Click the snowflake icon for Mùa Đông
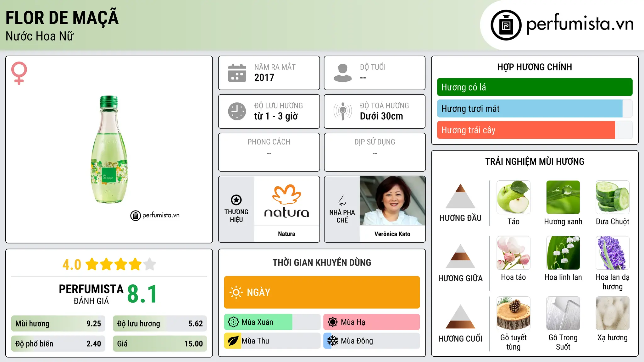Image resolution: width=644 pixels, height=362 pixels. (x=332, y=341)
